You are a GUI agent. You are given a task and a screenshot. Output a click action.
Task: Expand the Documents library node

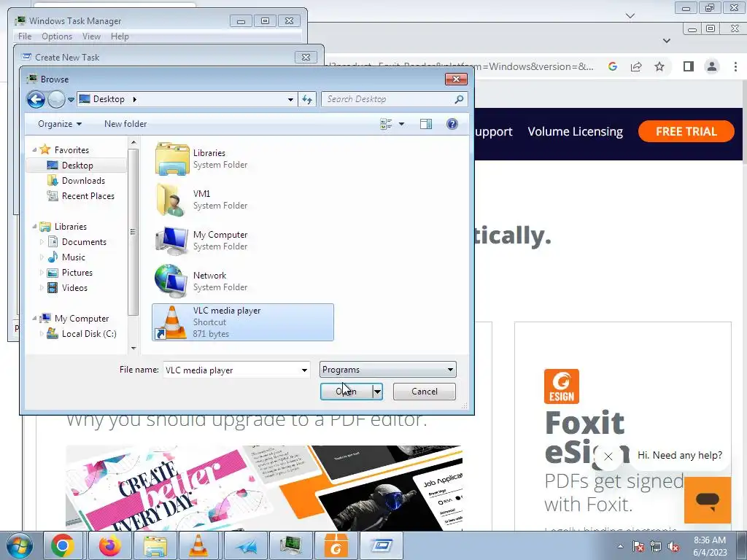(x=42, y=242)
